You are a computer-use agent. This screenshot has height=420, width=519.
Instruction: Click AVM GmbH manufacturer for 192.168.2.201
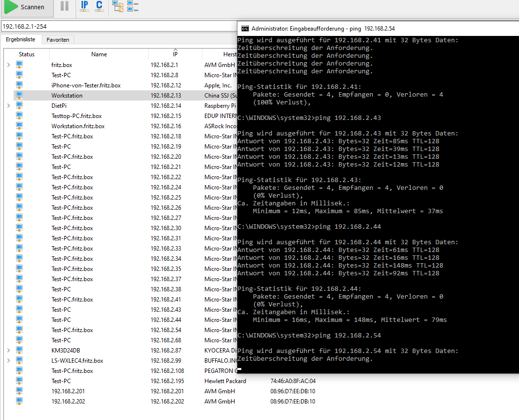(219, 391)
